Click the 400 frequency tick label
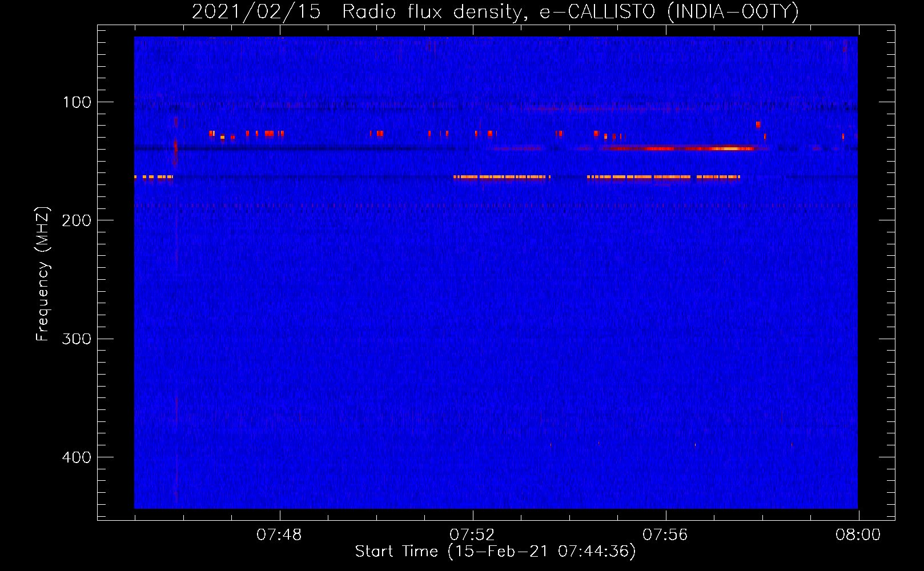Image resolution: width=924 pixels, height=571 pixels. click(77, 457)
